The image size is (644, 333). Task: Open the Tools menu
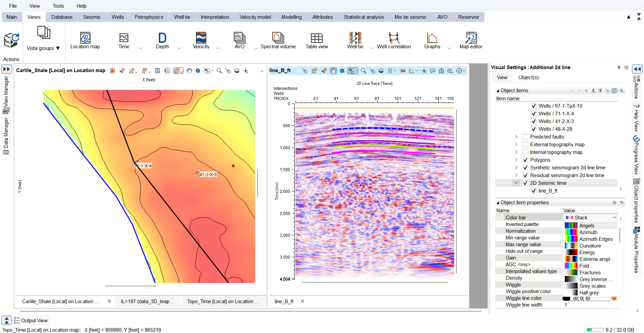58,6
